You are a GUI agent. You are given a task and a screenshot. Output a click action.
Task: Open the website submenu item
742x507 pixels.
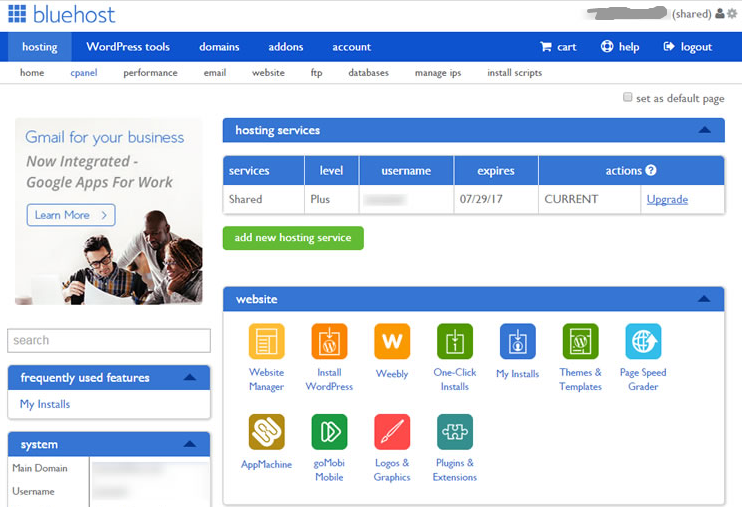pos(268,73)
